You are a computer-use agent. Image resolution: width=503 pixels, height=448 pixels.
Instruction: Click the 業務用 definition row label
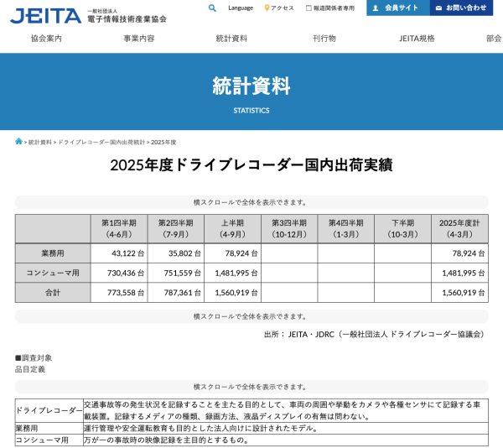[49, 428]
